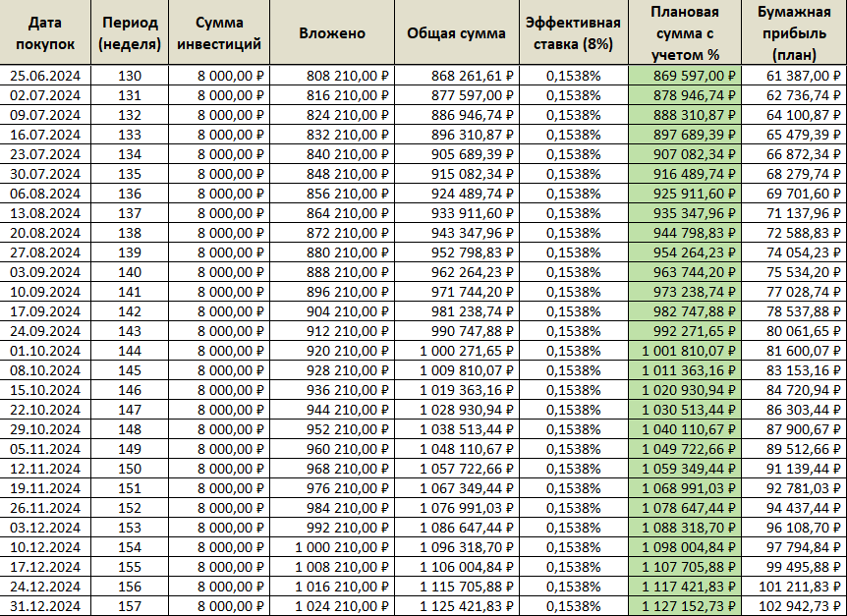Select investment sum in 05.11.2024 row
Viewport: 847px width, 616px height.
[x=219, y=449]
